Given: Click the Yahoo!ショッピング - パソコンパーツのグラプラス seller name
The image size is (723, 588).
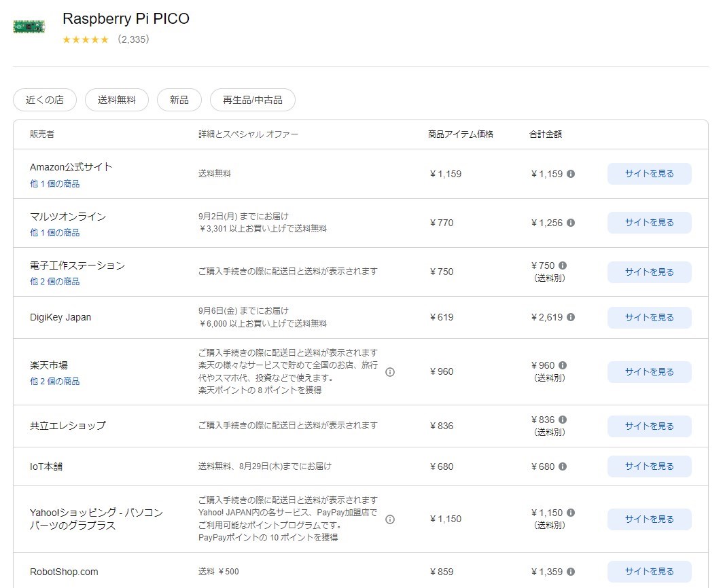Looking at the screenshot, I should (96, 519).
